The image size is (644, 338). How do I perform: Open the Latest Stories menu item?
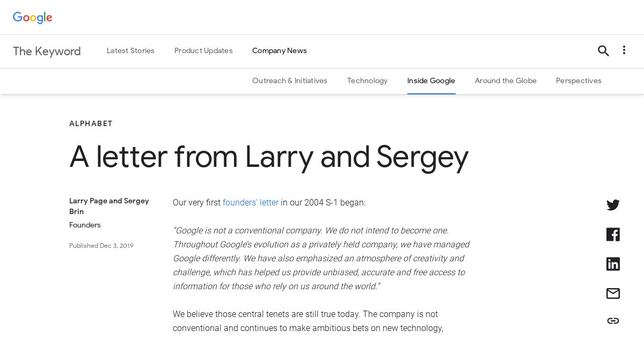pyautogui.click(x=130, y=51)
